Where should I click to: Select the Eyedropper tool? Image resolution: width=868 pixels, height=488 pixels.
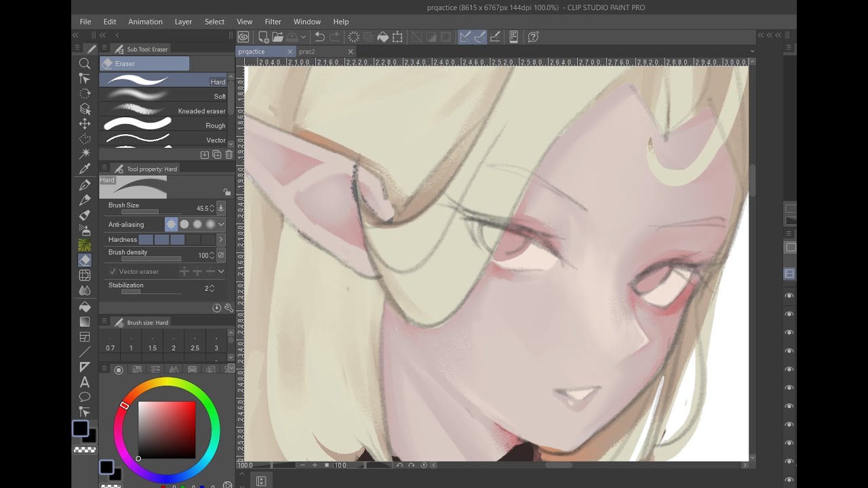tap(85, 169)
